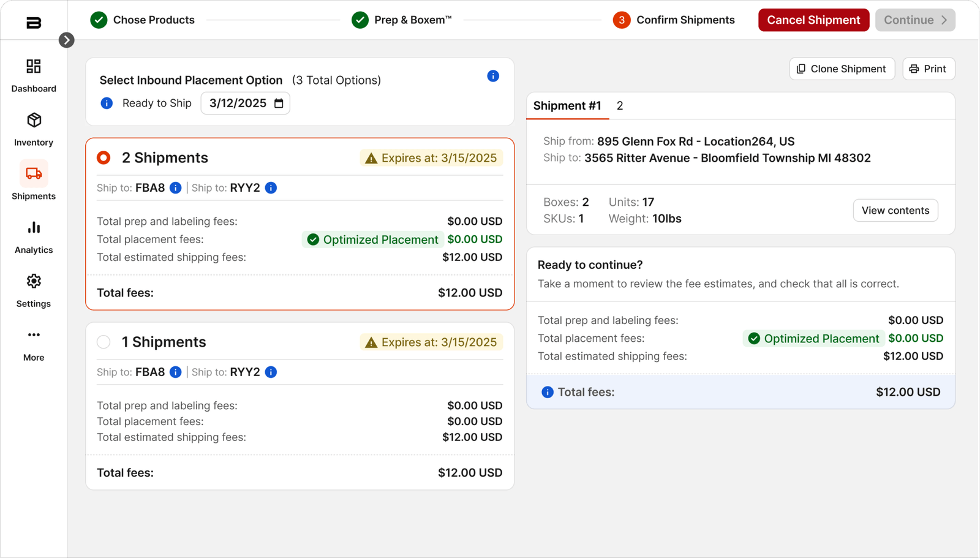The image size is (980, 558).
Task: Click View contents for Shipment #1
Action: click(895, 210)
